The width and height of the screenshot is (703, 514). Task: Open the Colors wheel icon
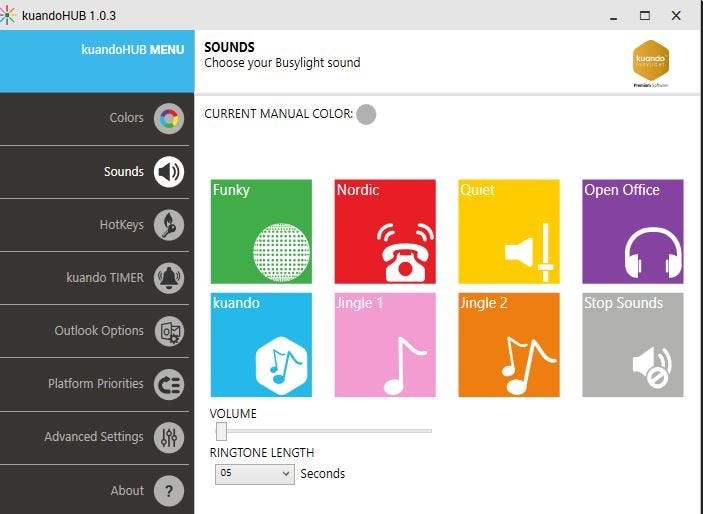click(x=169, y=118)
